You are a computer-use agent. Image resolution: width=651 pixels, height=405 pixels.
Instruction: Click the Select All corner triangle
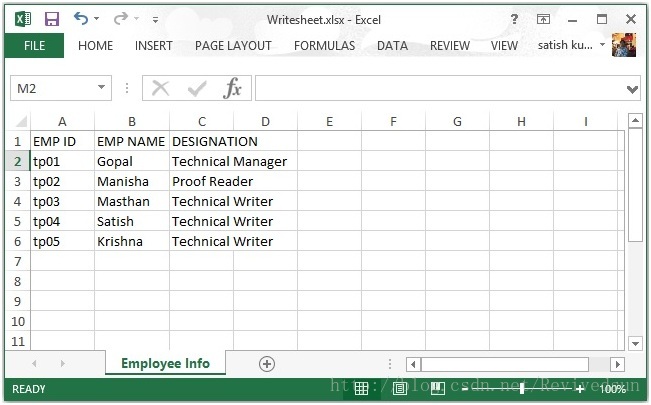[x=21, y=121]
